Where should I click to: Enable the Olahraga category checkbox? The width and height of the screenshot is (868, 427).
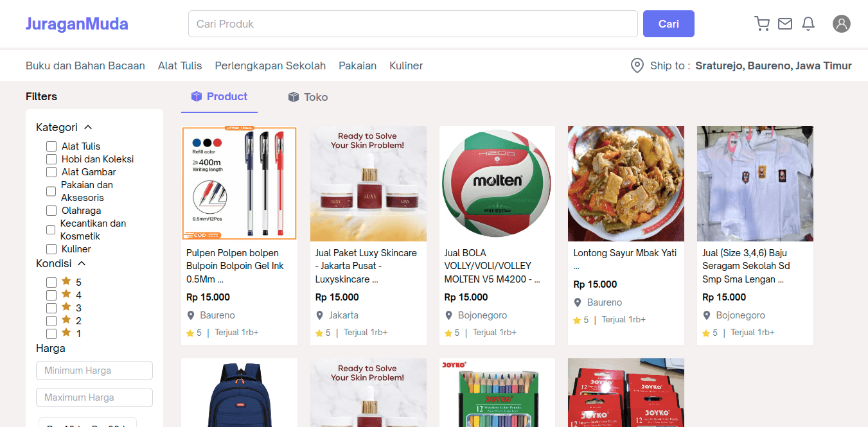pos(51,211)
